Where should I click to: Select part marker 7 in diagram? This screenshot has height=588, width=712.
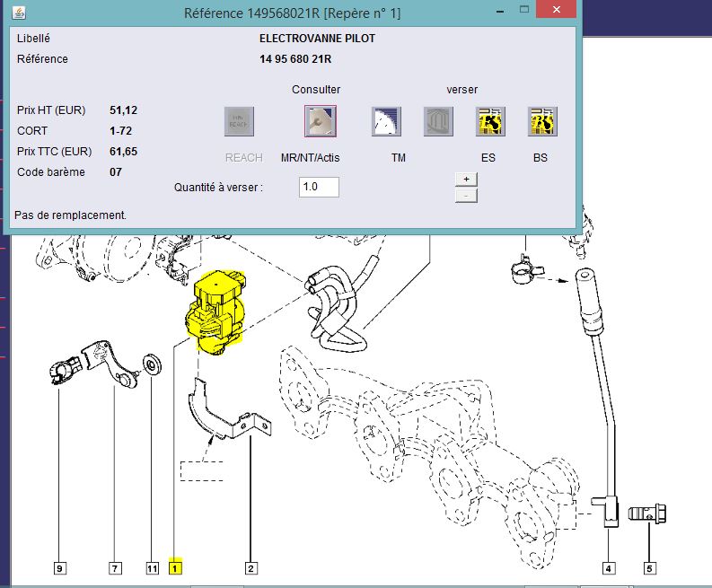pyautogui.click(x=115, y=568)
